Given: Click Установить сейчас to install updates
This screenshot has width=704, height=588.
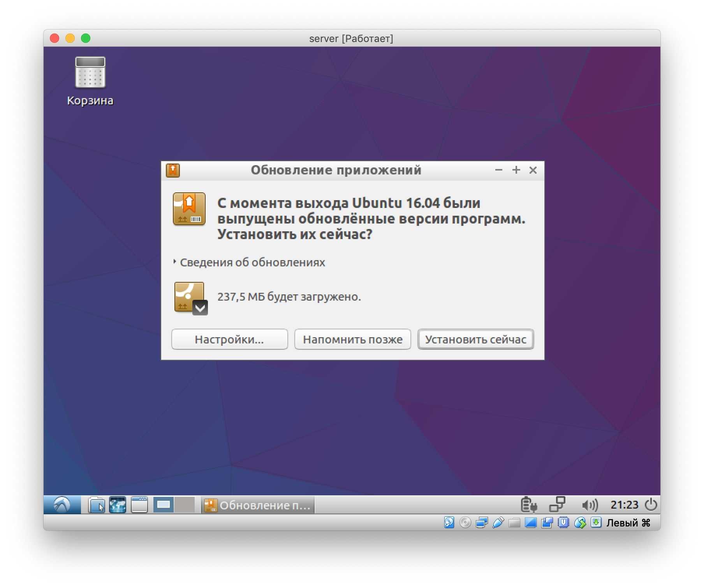Looking at the screenshot, I should 475,340.
